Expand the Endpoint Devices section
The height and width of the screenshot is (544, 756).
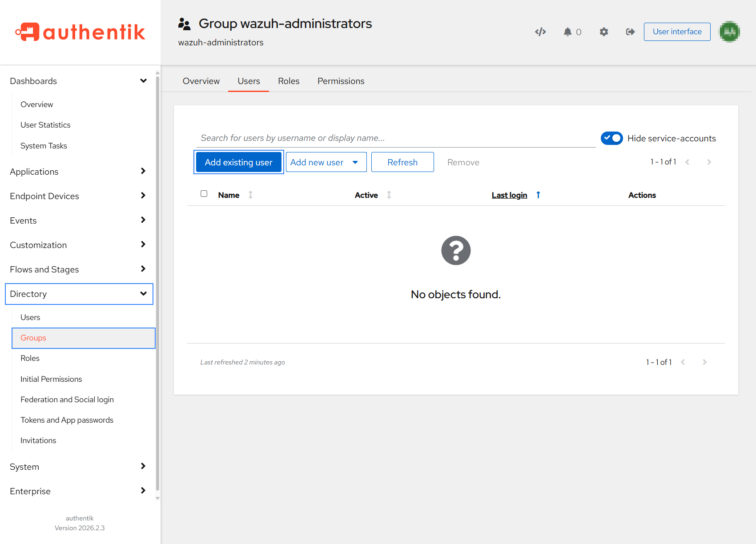[78, 196]
